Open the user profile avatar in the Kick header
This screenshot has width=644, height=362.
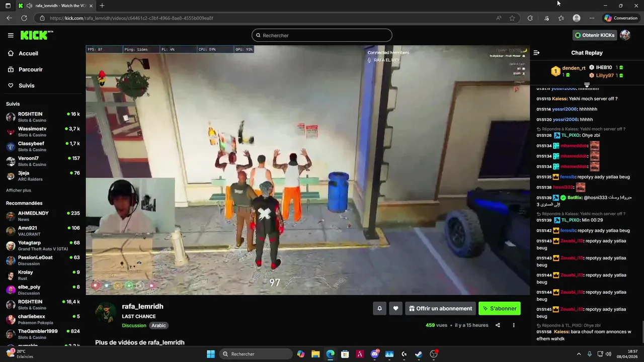point(625,35)
